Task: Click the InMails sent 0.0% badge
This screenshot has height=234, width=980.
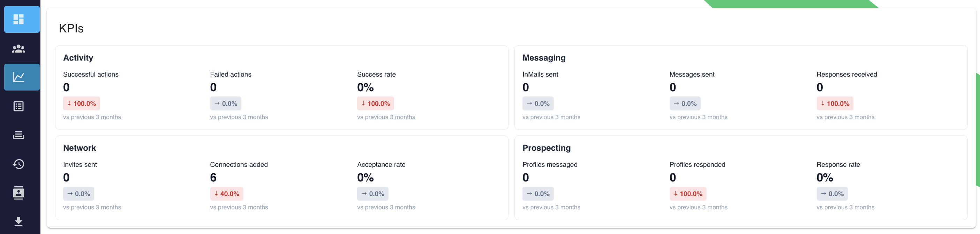Action: pos(538,103)
